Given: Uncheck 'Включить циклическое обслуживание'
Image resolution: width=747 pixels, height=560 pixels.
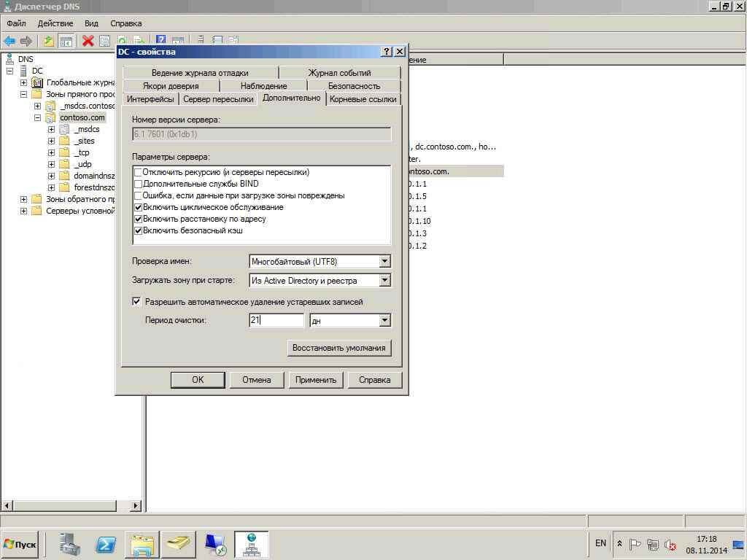Looking at the screenshot, I should pos(139,207).
